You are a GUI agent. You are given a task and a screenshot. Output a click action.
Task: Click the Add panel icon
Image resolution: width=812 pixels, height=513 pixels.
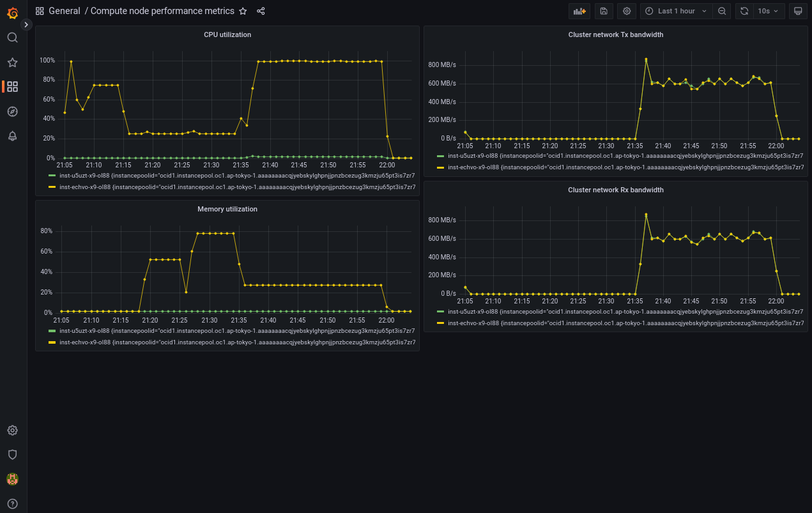point(579,11)
